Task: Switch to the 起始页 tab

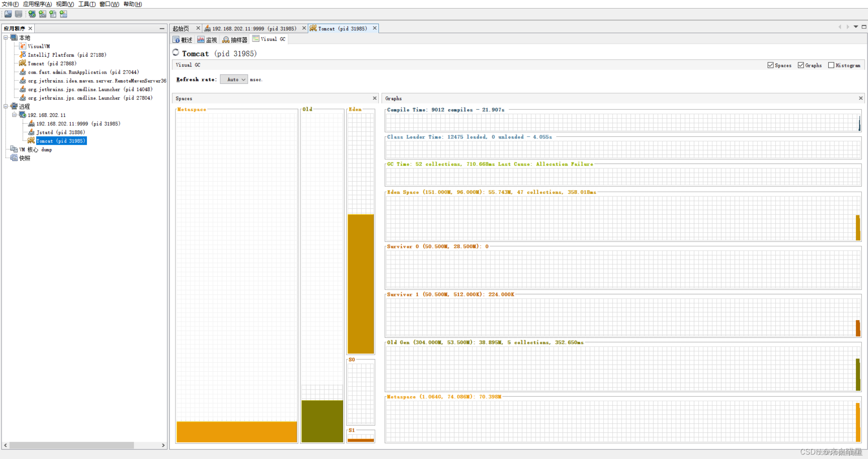Action: coord(181,29)
